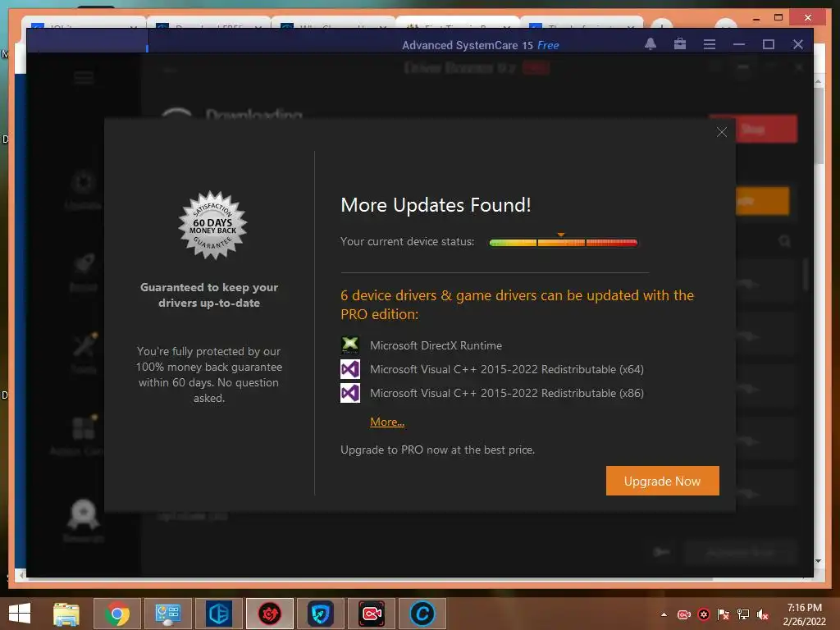Click the Visual C++ Redistributable (x64) icon

tap(350, 369)
